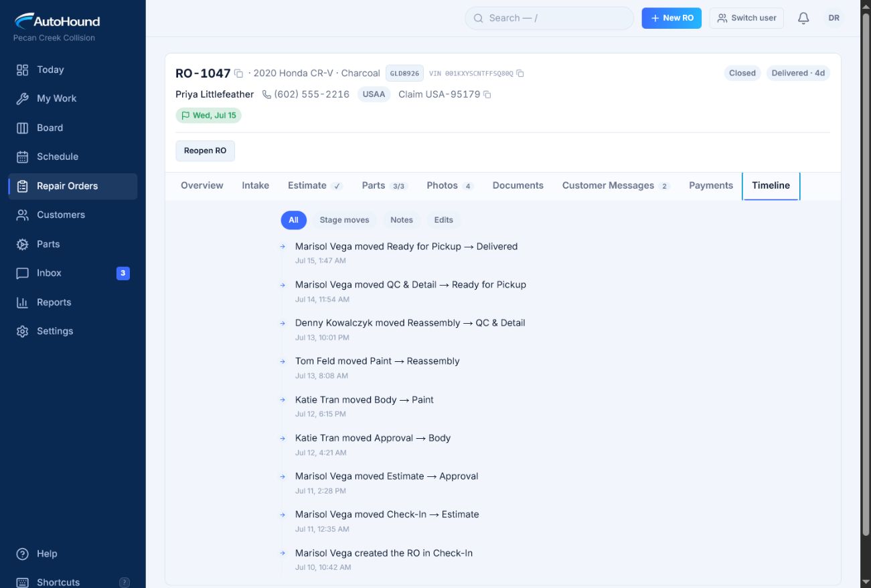Viewport: 871px width, 588px height.
Task: Switch to the Parts tab
Action: pos(384,185)
